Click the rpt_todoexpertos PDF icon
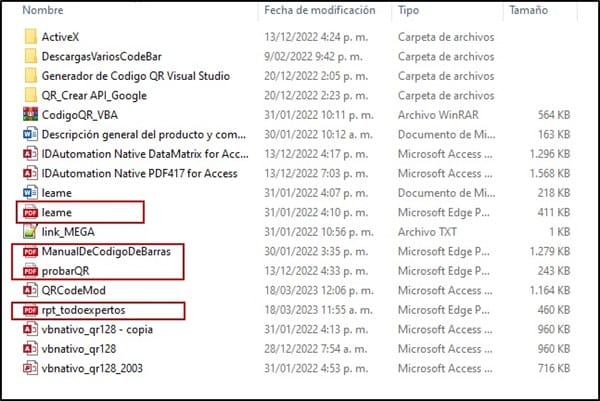Screen dimensions: 600x401 click(x=29, y=310)
